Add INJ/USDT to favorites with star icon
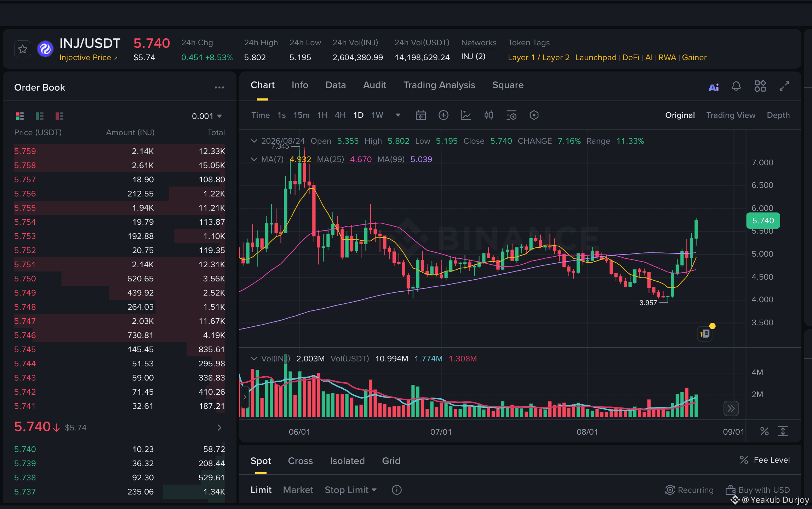Screen dimensions: 812x509 click(x=23, y=49)
